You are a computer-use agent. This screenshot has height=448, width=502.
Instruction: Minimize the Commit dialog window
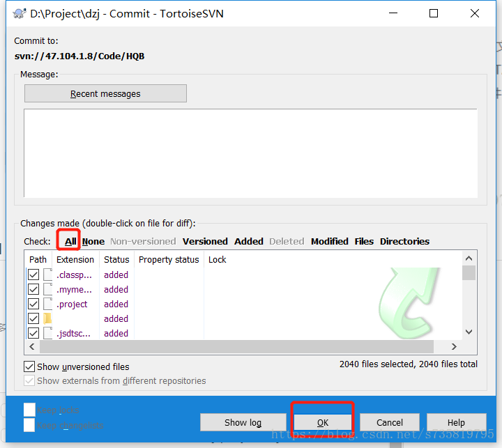point(393,13)
